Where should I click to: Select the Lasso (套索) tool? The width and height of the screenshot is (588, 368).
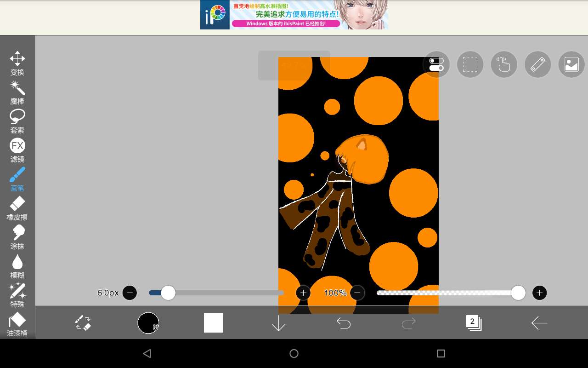tap(17, 121)
